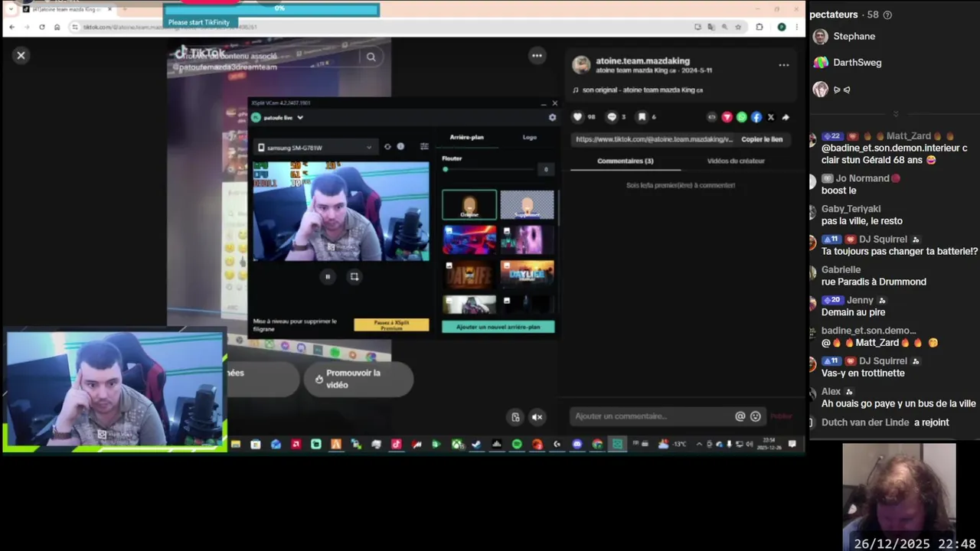Viewport: 980px width, 551px height.
Task: Bookmark the TikTok video
Action: coord(642,117)
